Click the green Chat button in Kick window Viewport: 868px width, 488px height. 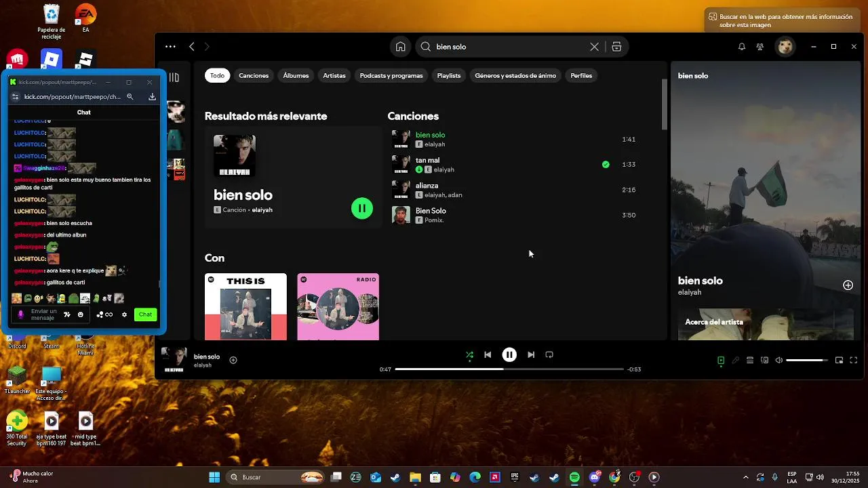145,314
